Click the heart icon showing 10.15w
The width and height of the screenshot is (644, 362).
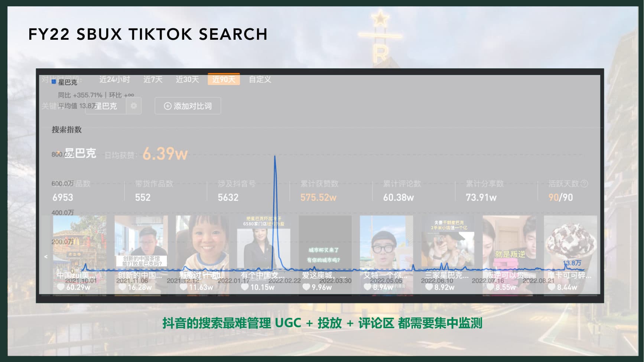pos(245,287)
